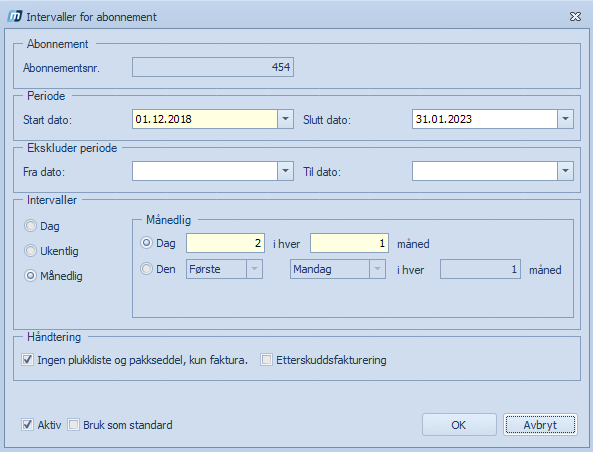Expand the Fra dato date picker

coord(286,171)
